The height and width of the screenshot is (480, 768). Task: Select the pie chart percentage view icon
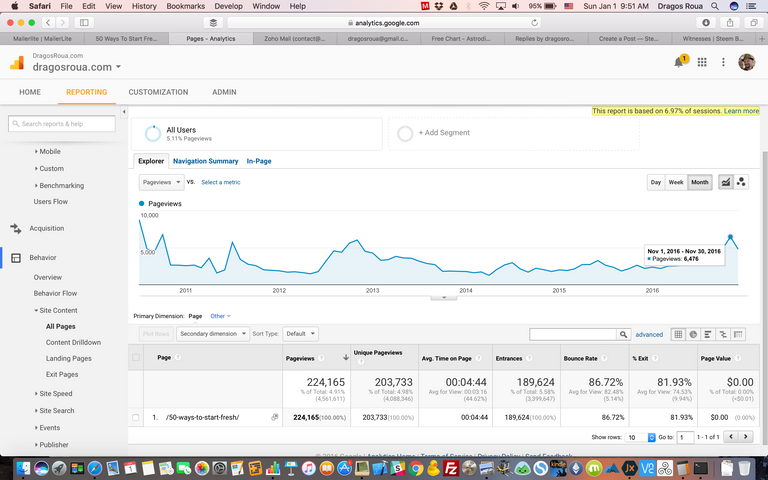[693, 334]
